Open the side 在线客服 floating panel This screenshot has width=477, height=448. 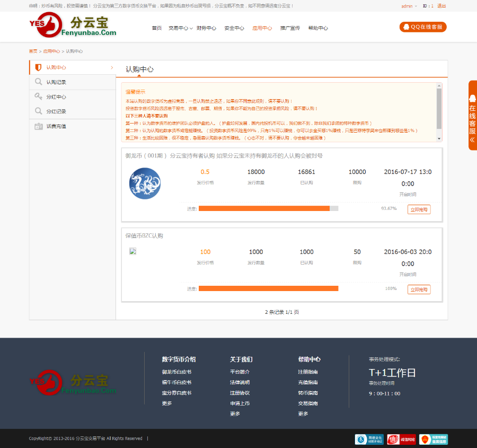(x=472, y=115)
